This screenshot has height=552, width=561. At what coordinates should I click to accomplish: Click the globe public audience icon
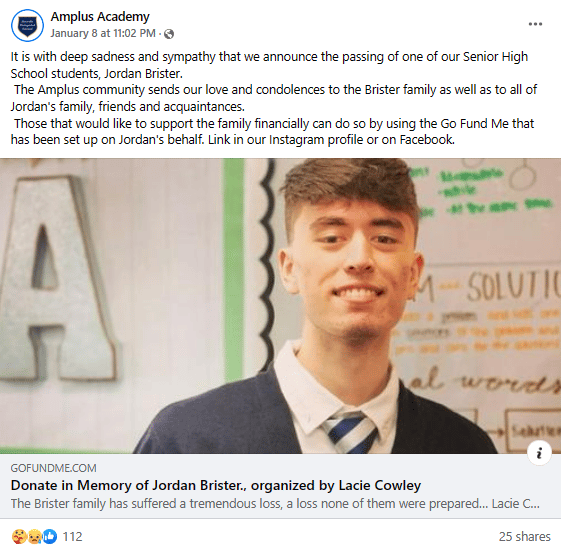coord(169,34)
